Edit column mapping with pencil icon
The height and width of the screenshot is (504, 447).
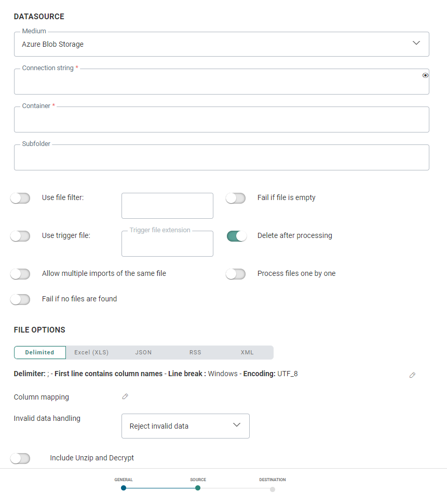[x=125, y=396]
